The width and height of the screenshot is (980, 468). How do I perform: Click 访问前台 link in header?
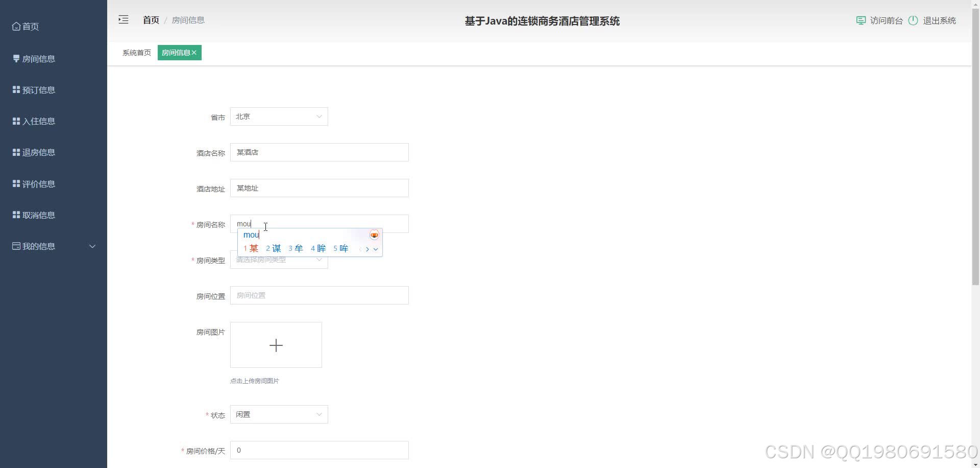point(887,20)
